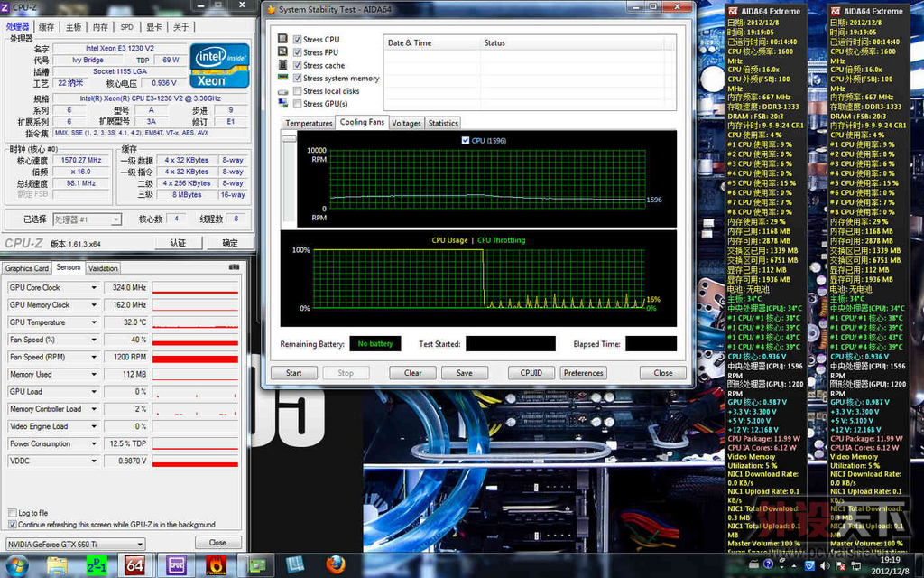Click the help question mark tray icon
This screenshot has width=924, height=578.
pos(768,564)
